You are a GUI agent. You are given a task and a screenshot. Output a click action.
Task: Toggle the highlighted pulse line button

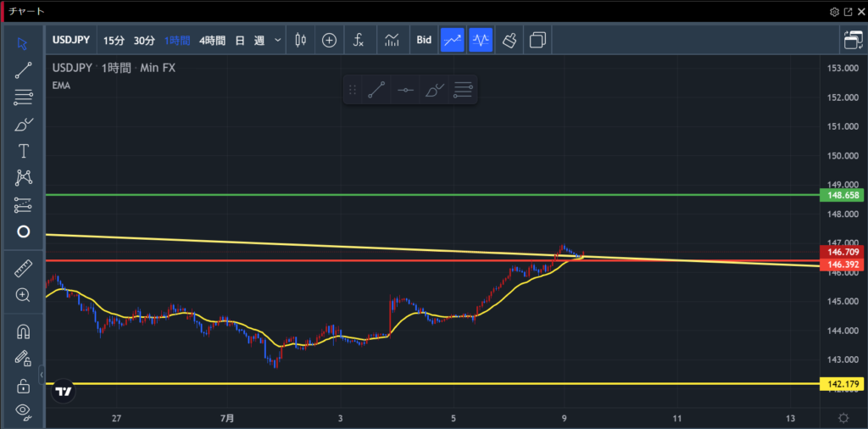click(x=481, y=40)
